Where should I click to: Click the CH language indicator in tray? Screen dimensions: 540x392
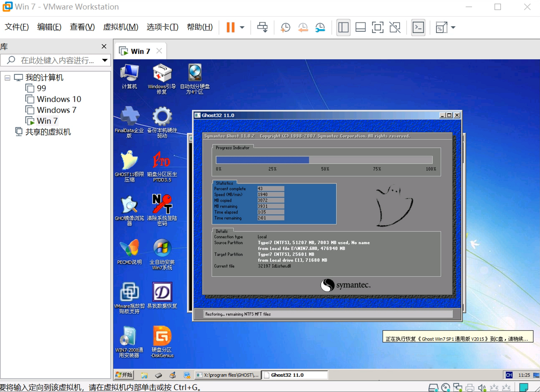pos(509,375)
